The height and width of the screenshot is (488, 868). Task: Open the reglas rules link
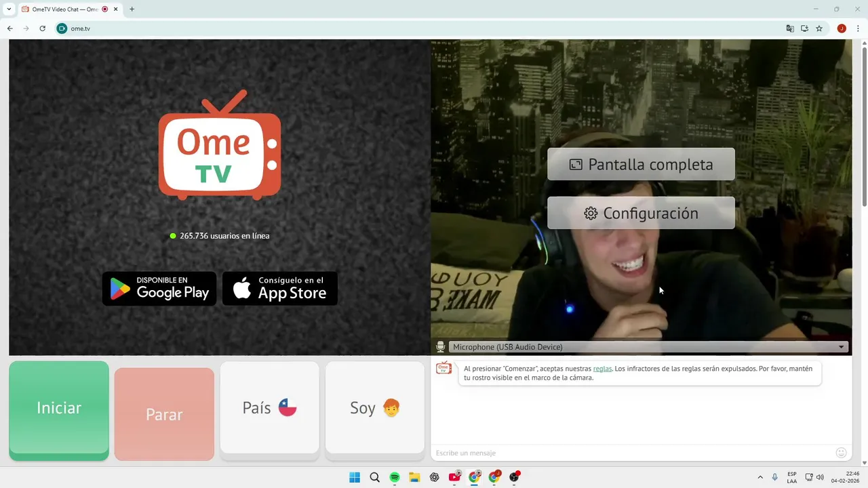tap(602, 369)
